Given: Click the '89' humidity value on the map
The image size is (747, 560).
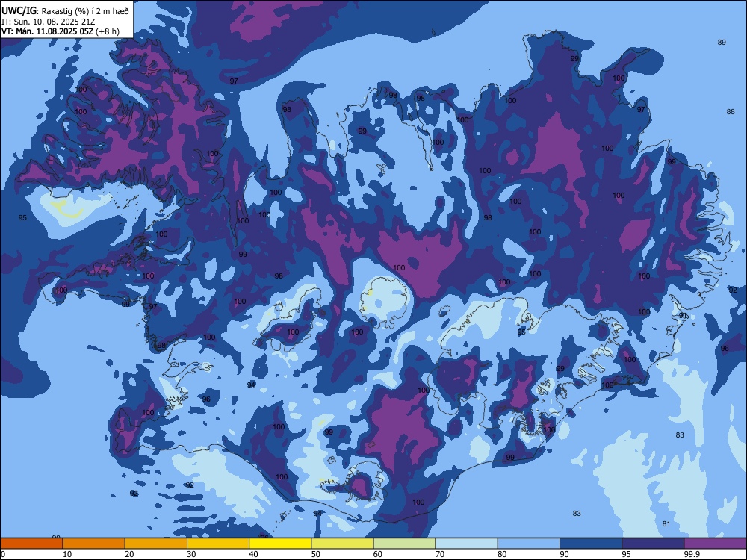Looking at the screenshot, I should click(x=722, y=43).
